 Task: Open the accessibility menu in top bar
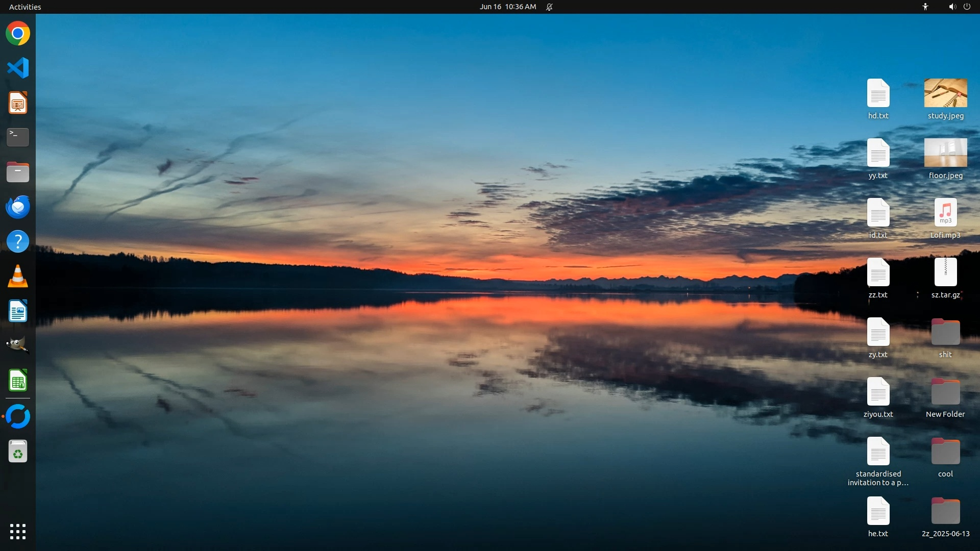coord(925,7)
